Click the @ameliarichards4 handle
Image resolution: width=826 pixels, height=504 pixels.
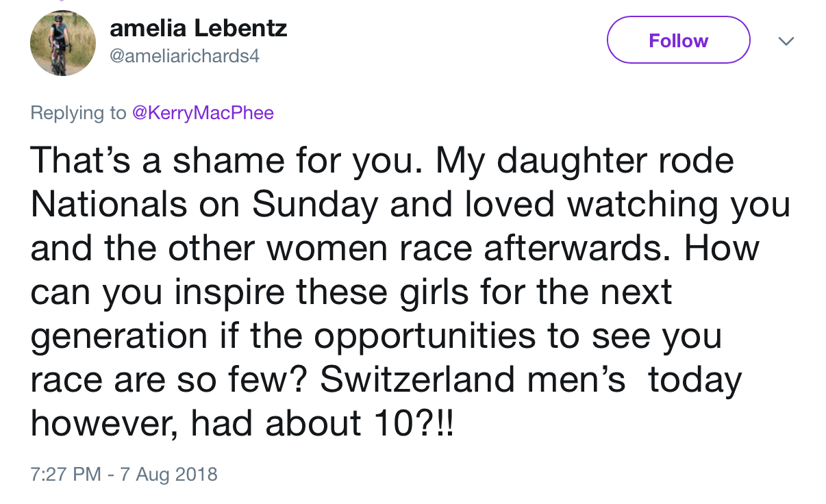(x=184, y=57)
